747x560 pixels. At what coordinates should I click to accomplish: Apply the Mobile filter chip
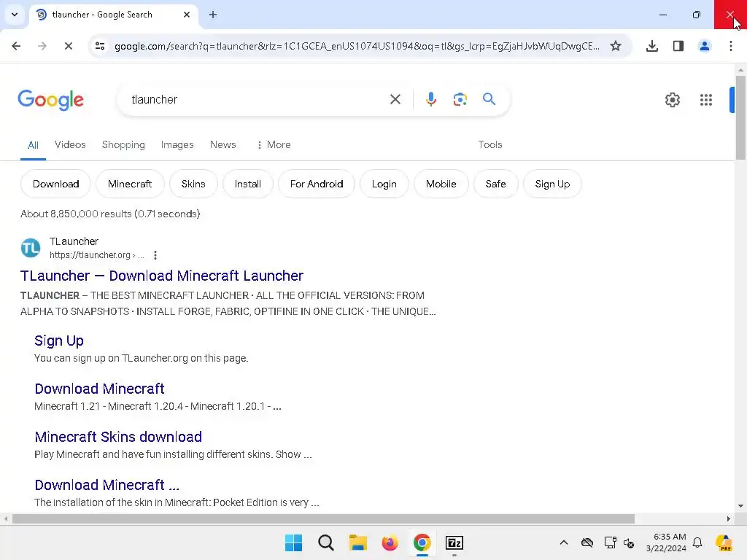pyautogui.click(x=441, y=184)
